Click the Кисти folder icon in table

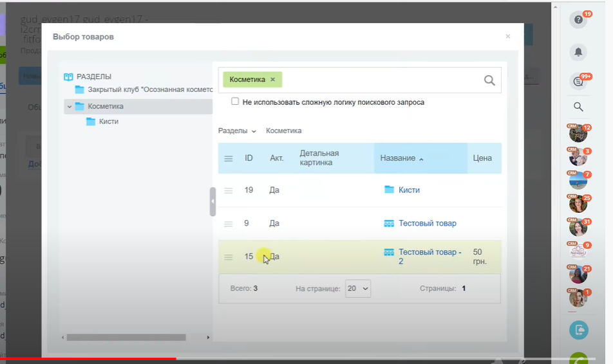tap(389, 190)
